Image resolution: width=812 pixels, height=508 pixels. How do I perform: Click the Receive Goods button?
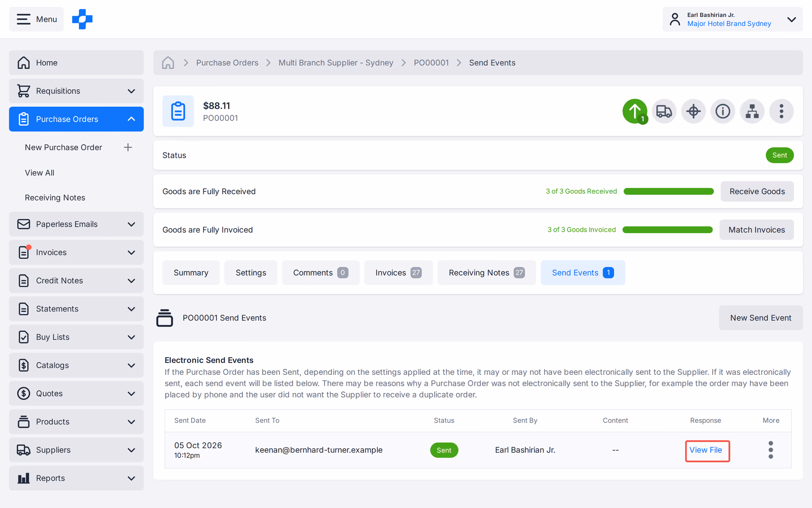(757, 191)
